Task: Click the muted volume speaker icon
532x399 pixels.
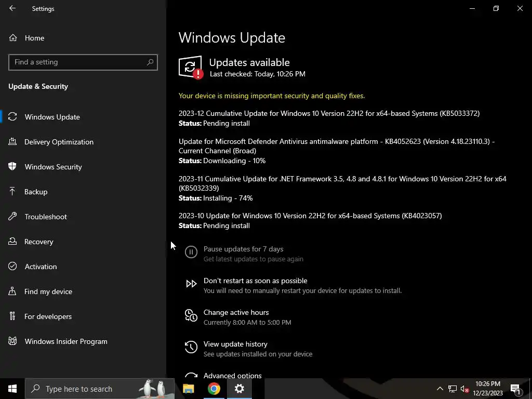Action: [464, 389]
